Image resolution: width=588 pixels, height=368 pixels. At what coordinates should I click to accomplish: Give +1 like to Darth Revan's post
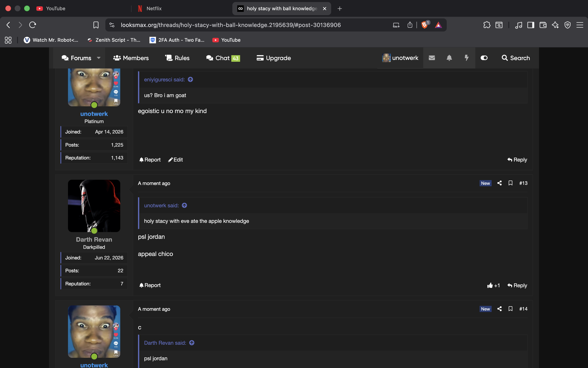pyautogui.click(x=493, y=285)
